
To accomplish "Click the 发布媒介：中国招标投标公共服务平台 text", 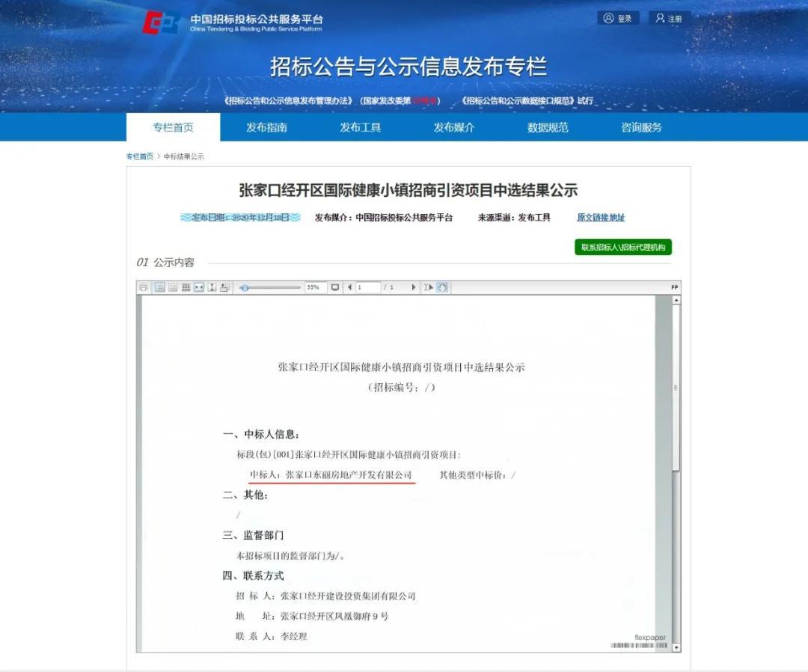I will pyautogui.click(x=383, y=218).
